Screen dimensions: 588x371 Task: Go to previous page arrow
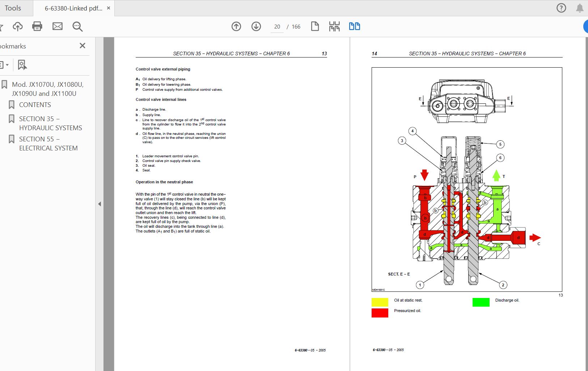point(236,26)
